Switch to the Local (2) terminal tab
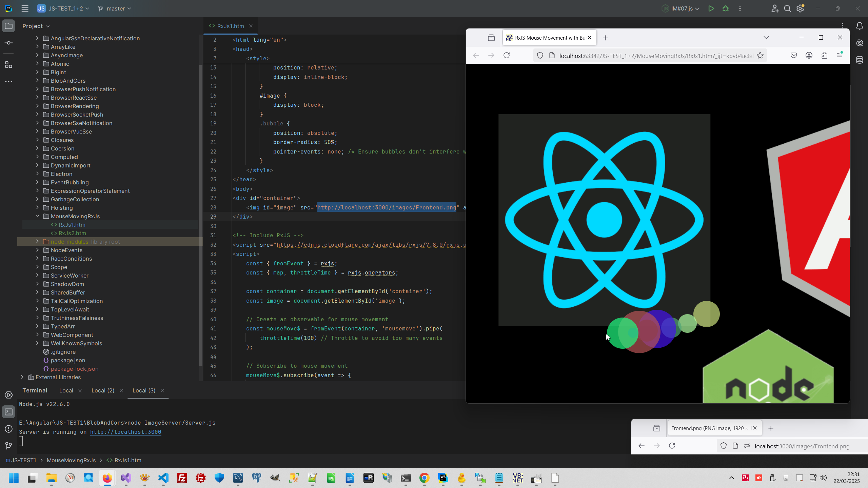Image resolution: width=868 pixels, height=488 pixels. (103, 390)
